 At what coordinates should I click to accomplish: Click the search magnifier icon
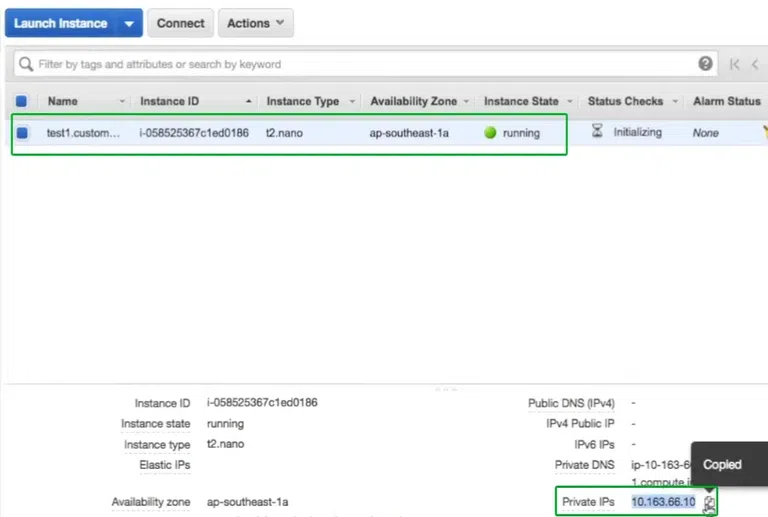coord(26,64)
